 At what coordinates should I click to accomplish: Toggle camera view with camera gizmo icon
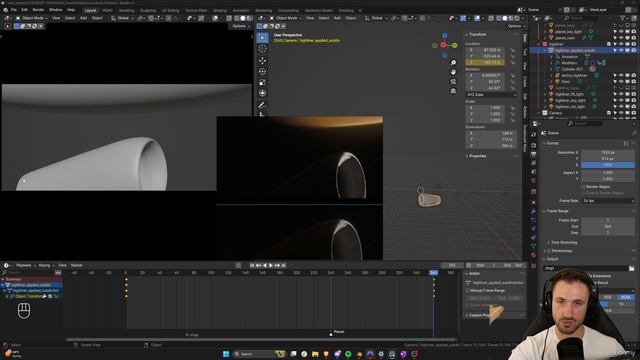pyautogui.click(x=453, y=81)
